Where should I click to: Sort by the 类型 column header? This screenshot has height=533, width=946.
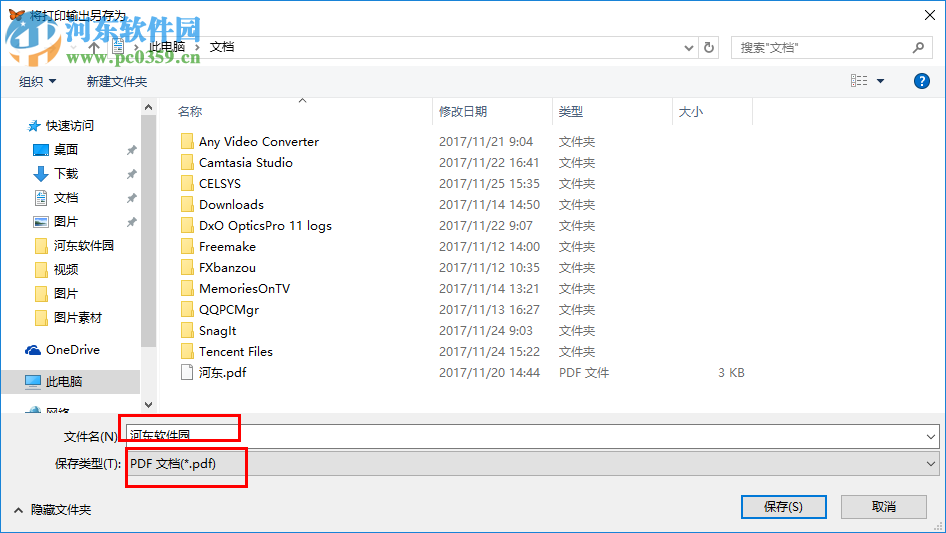[570, 111]
